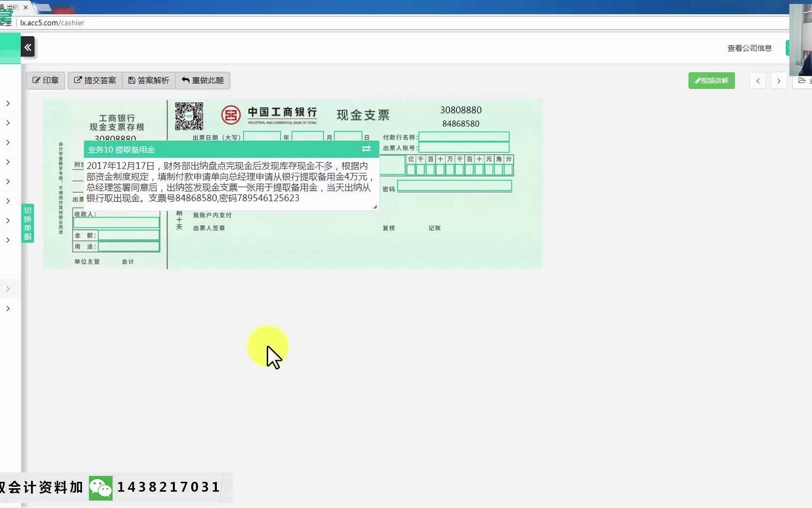
Task: Click the folder icon at right edge
Action: (x=802, y=81)
